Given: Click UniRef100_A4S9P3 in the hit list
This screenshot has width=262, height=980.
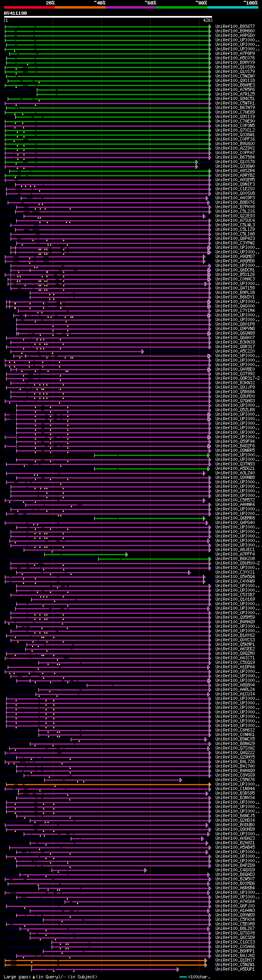Looking at the screenshot, I should pyautogui.click(x=235, y=198).
